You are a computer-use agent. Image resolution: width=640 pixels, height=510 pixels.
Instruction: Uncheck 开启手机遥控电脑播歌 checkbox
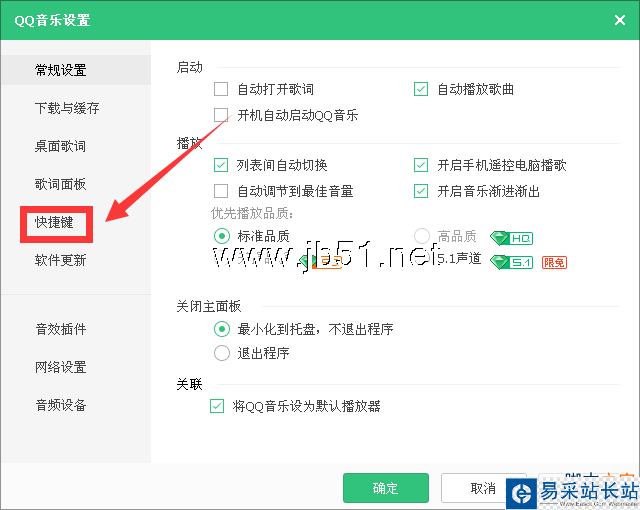[x=421, y=165]
